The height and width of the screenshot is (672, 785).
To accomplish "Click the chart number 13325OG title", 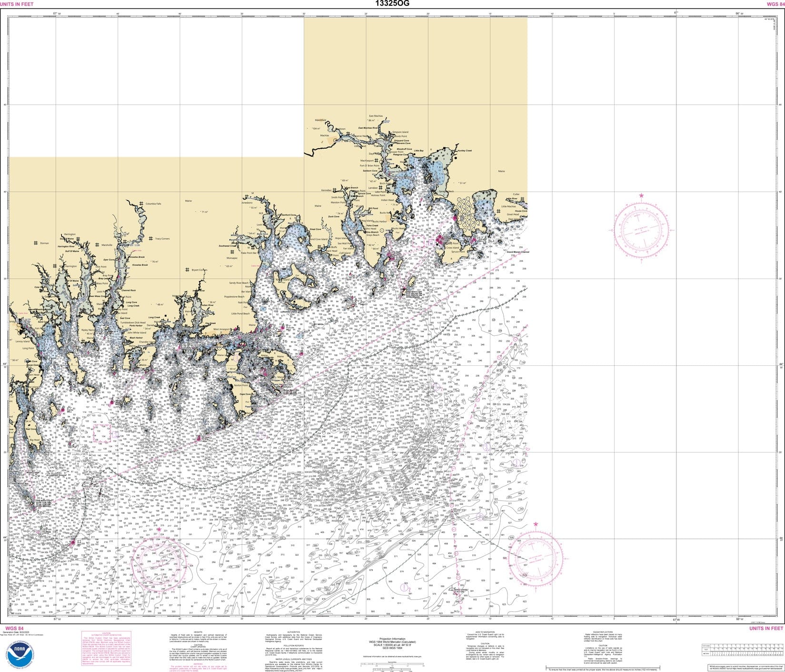I will (x=392, y=4).
